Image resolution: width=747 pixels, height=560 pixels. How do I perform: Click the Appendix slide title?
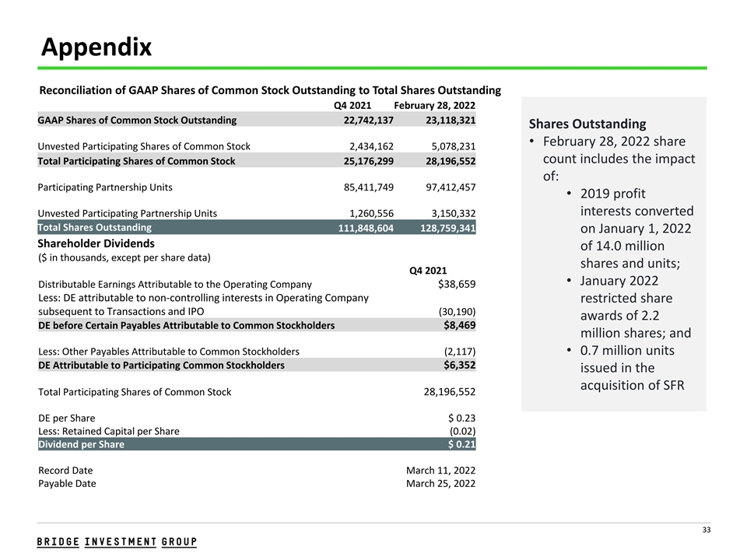click(96, 47)
